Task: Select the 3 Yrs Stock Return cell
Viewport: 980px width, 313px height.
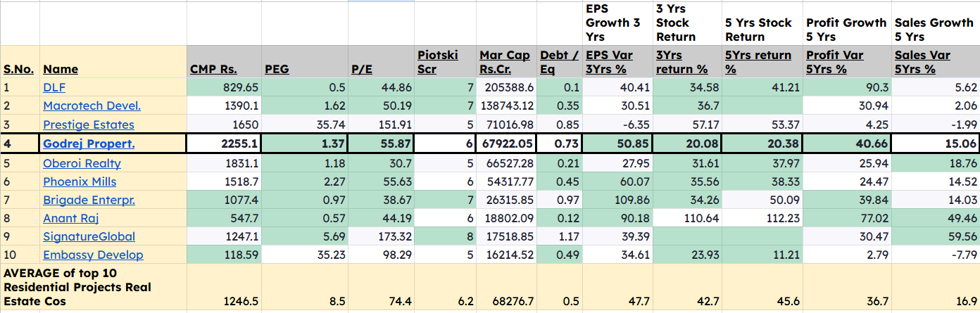Action: 686,23
